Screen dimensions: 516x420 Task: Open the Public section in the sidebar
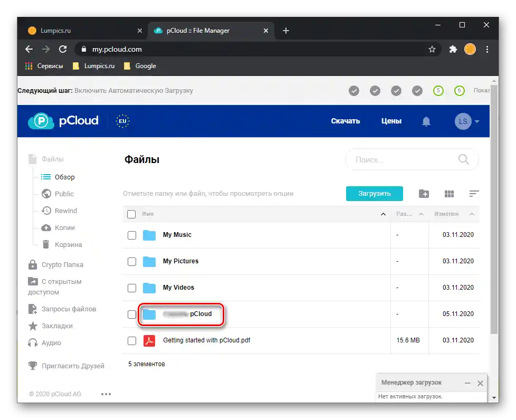coord(58,194)
